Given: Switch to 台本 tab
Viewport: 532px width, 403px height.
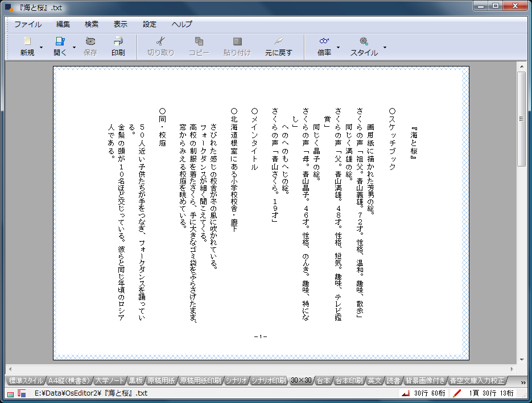Looking at the screenshot, I should pyautogui.click(x=323, y=381).
